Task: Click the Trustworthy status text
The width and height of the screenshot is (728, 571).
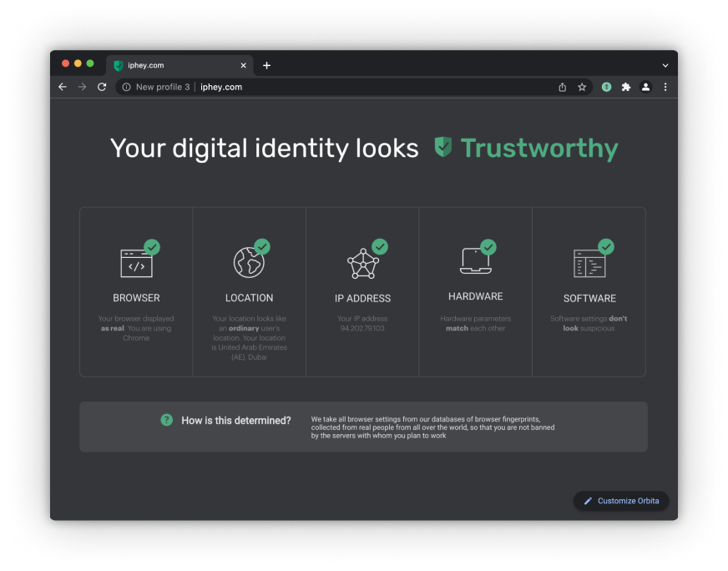Action: (x=539, y=149)
